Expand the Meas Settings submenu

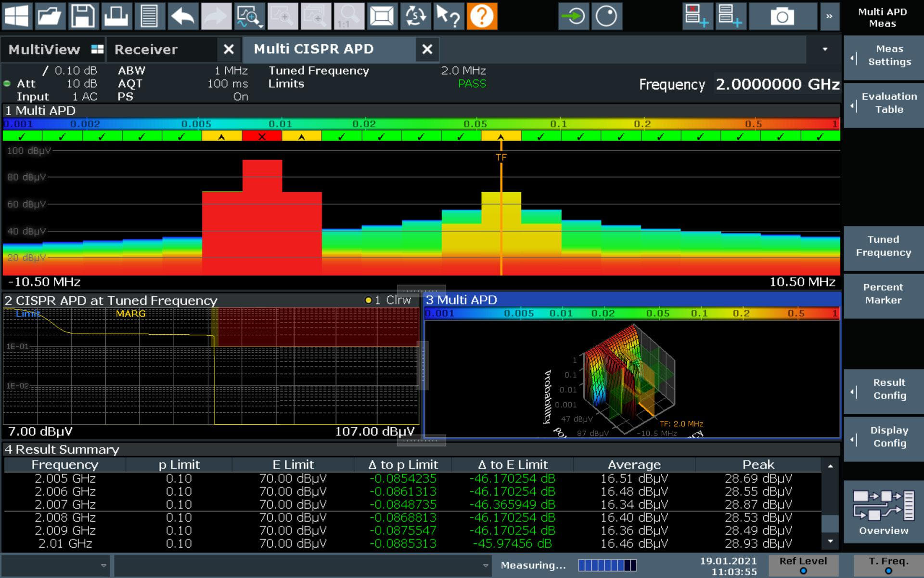click(883, 55)
